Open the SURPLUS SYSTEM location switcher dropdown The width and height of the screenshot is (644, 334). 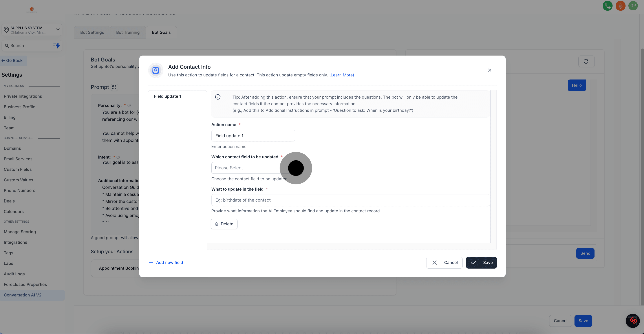[32, 30]
